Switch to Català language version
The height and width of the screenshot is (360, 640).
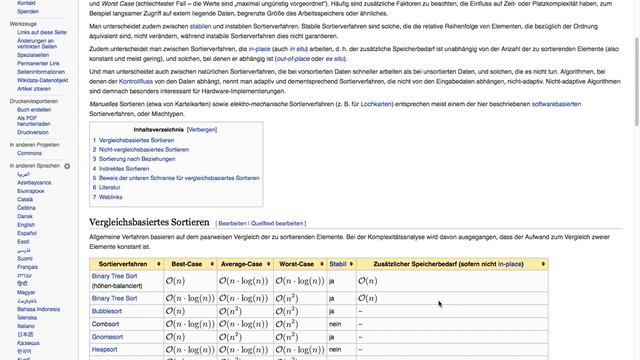coord(25,200)
